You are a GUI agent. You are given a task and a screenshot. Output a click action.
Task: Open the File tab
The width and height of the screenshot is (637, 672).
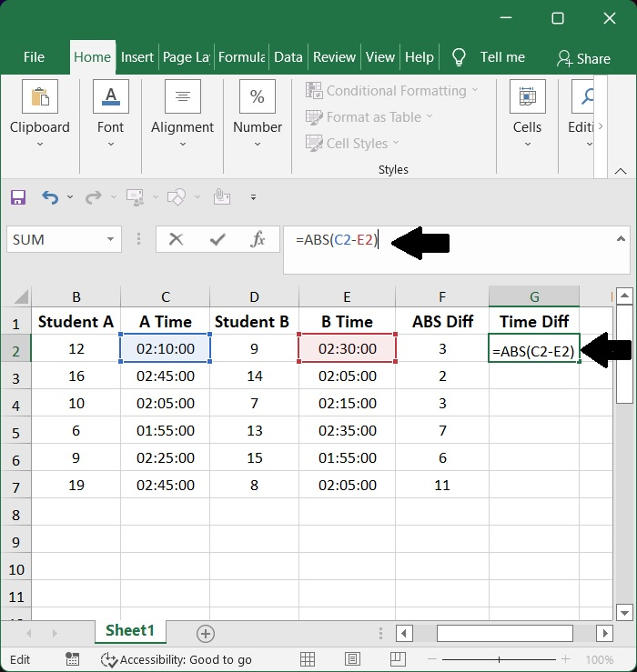click(x=34, y=57)
